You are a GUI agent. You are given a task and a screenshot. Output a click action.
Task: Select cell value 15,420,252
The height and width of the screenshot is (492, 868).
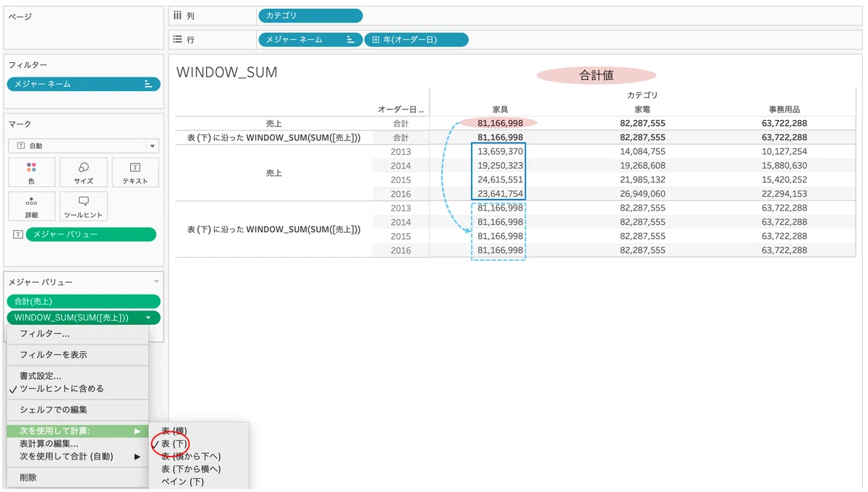(x=784, y=180)
